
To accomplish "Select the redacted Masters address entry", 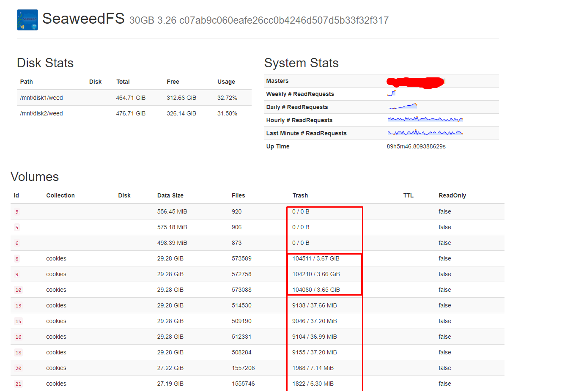I will (414, 80).
